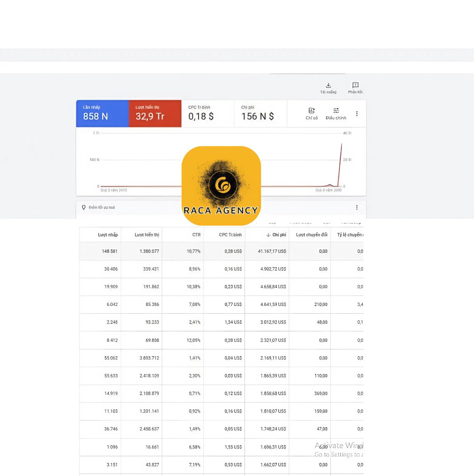476x476 pixels.
Task: Click the clicks cell 11.105
Action: click(111, 411)
